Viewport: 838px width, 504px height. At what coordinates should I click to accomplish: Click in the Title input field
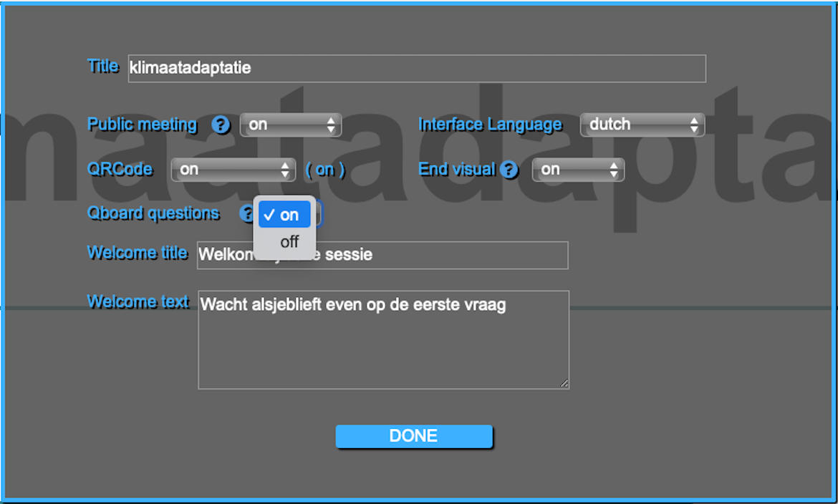point(416,69)
